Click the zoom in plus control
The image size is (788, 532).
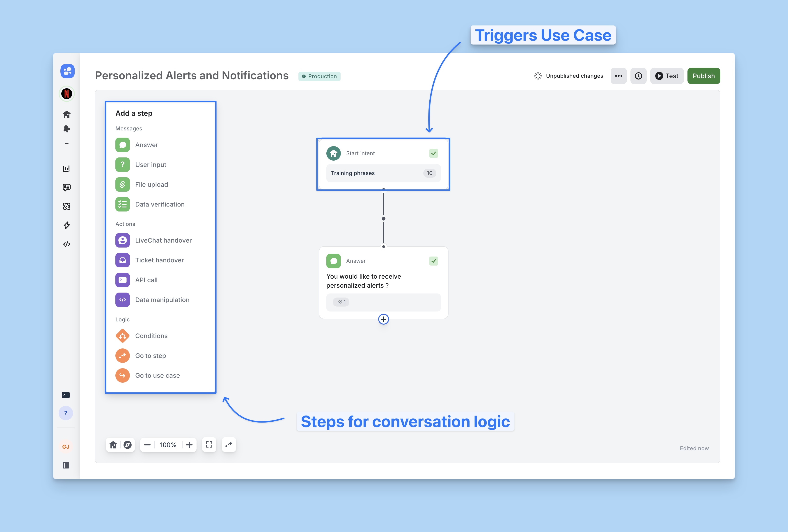click(189, 445)
